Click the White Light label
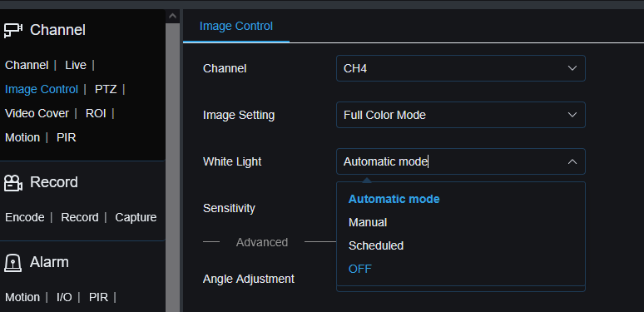This screenshot has width=644, height=312. tap(232, 161)
